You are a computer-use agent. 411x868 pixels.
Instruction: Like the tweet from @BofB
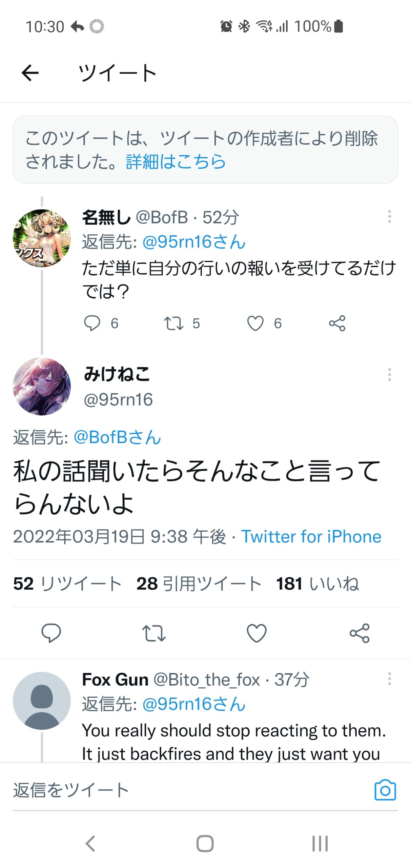point(255,323)
